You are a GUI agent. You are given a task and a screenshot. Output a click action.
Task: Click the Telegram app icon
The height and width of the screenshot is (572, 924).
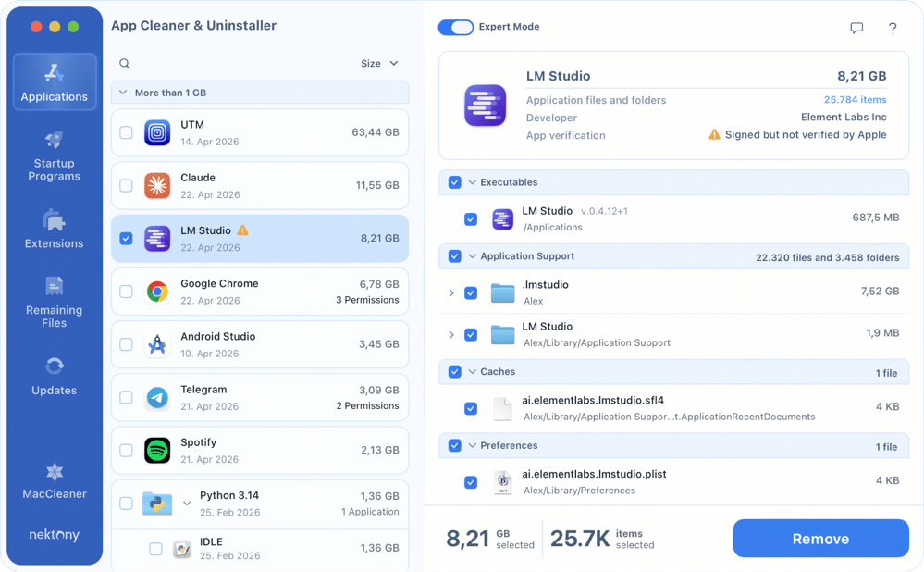coord(157,397)
